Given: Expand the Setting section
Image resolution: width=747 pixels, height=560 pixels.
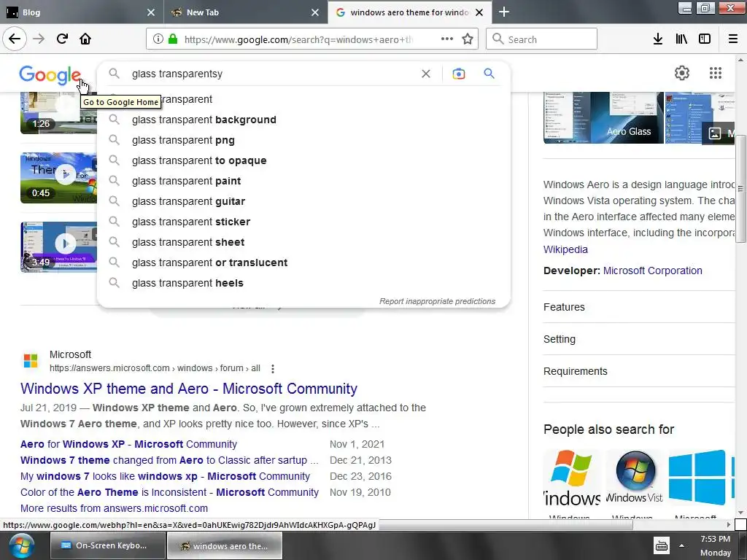Looking at the screenshot, I should (x=639, y=339).
